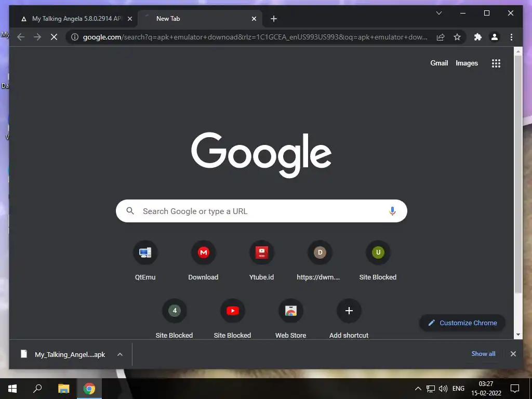Open the downloaded My_Talking_Angel apk file
This screenshot has width=532, height=399.
point(63,354)
